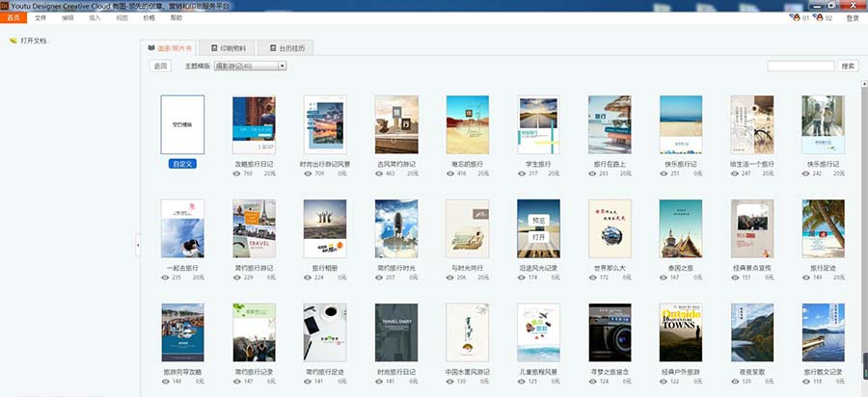The width and height of the screenshot is (868, 397).
Task: Click the 返回 back button
Action: pyautogui.click(x=161, y=66)
